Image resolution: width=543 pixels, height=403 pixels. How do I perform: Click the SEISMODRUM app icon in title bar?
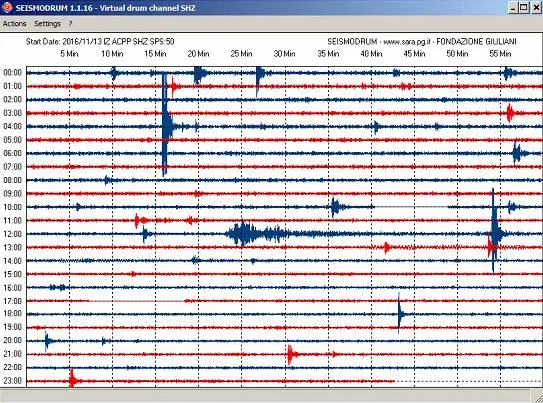pyautogui.click(x=7, y=7)
